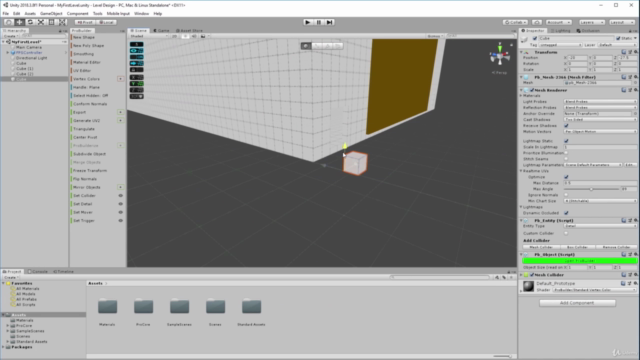
Task: Adjust the Max Angle slider
Action: click(591, 189)
